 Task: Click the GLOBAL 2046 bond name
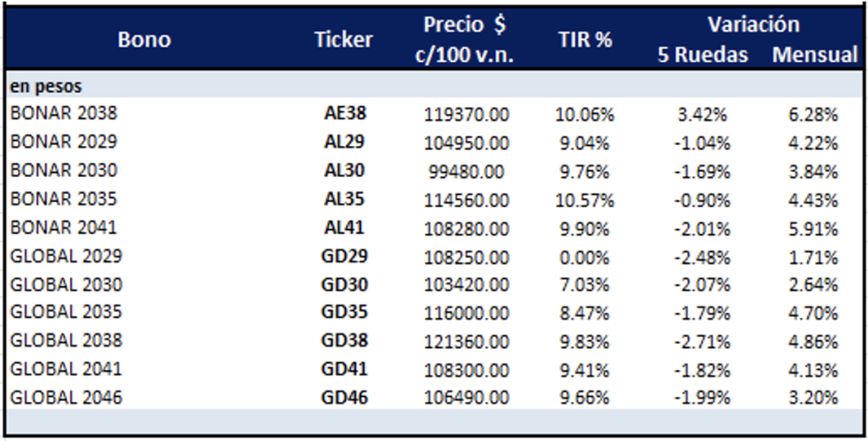tap(66, 398)
